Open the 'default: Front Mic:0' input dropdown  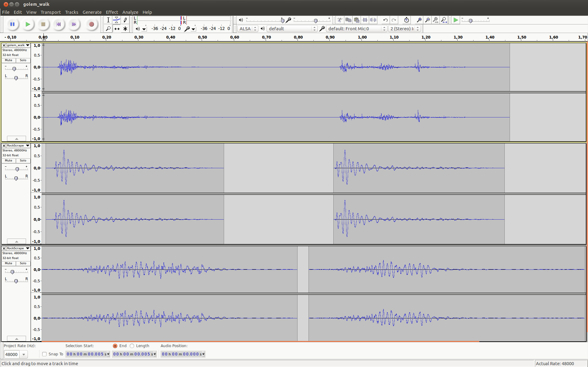click(x=356, y=29)
